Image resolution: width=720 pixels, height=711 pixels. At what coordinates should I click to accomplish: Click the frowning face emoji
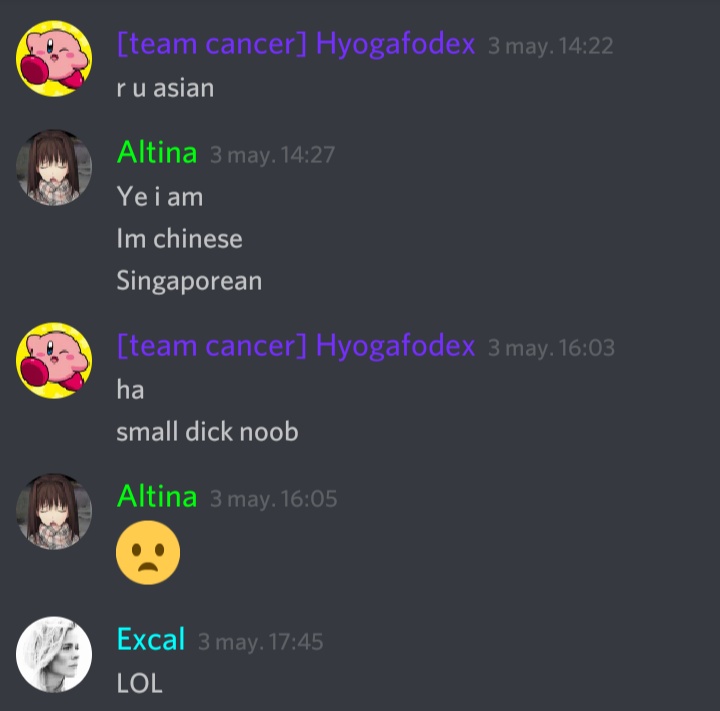coord(148,552)
